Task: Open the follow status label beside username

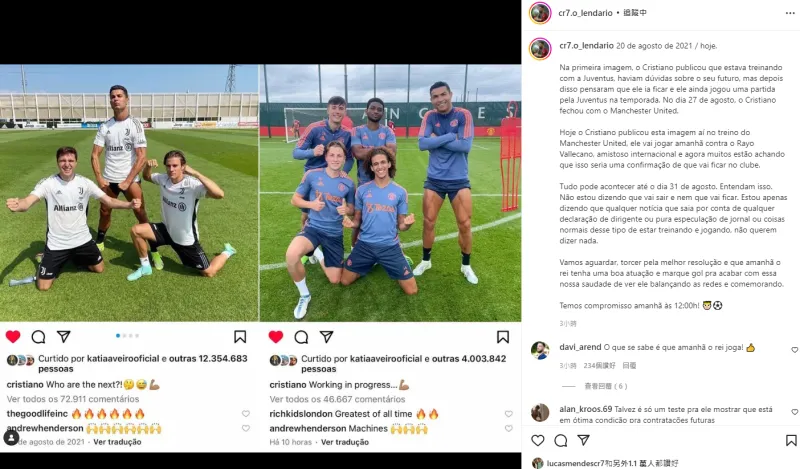Action: point(635,12)
